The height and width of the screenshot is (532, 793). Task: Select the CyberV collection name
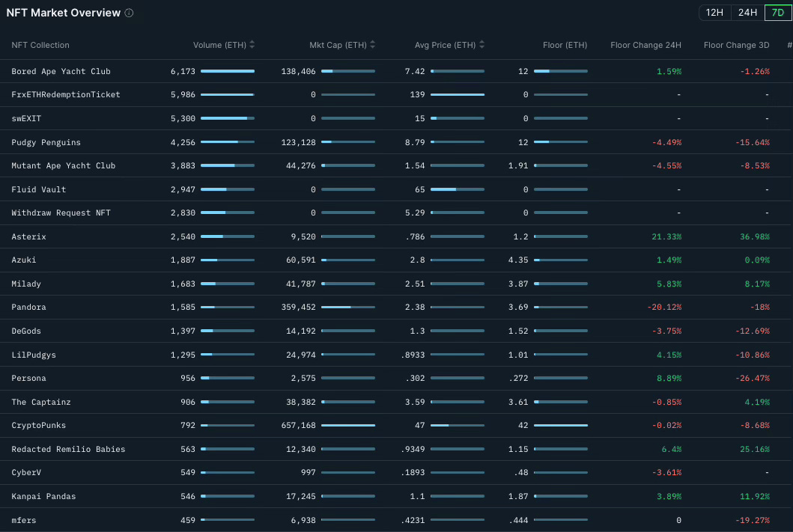(25, 472)
